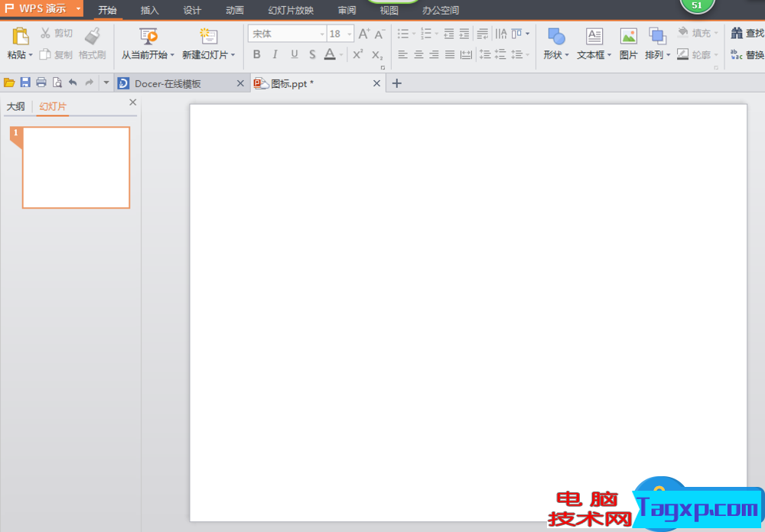Toggle underline formatting

click(x=294, y=54)
